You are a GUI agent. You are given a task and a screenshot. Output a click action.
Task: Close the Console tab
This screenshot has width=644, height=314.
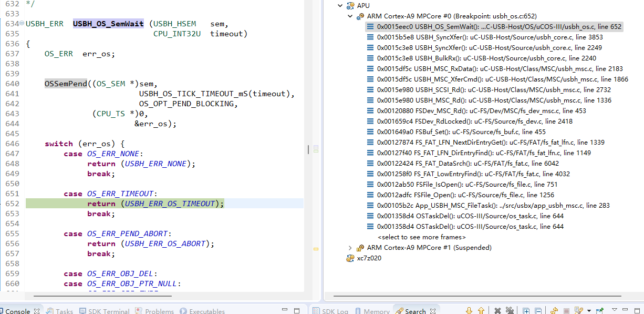[x=37, y=311]
